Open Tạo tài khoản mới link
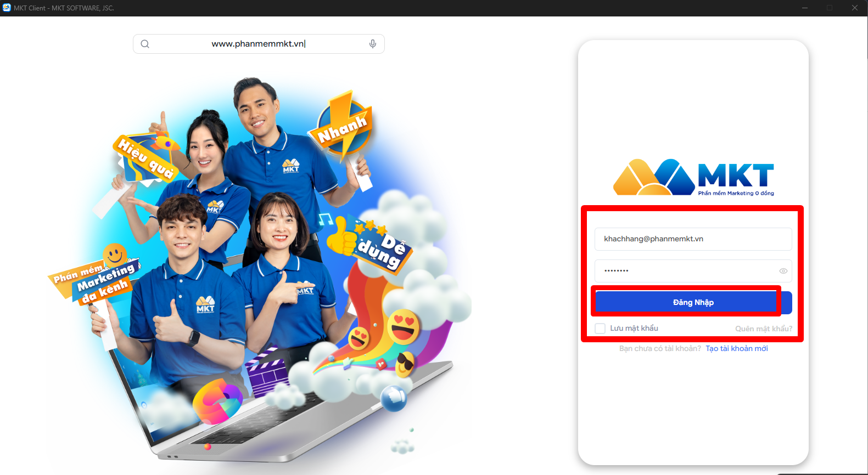Viewport: 868px width, 475px height. 737,348
